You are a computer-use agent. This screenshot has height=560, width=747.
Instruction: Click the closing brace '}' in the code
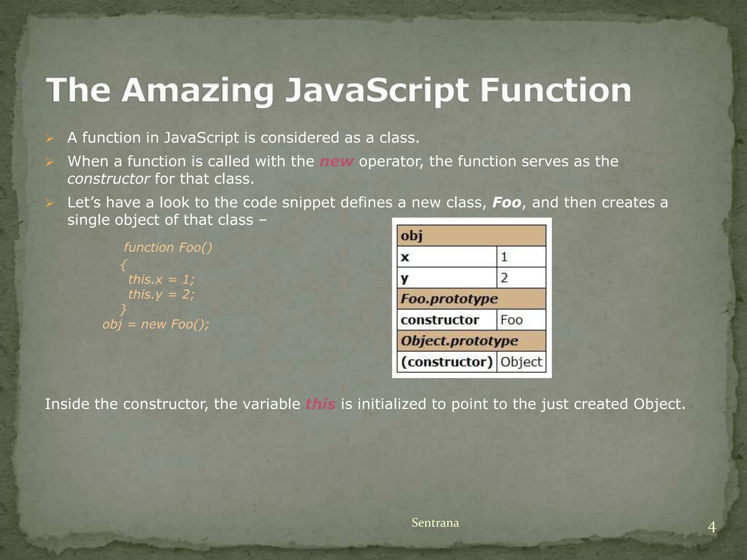coord(123,309)
